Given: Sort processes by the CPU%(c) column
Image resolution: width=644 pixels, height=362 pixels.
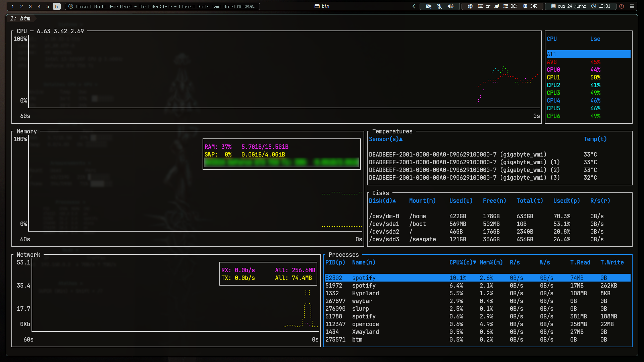Looking at the screenshot, I should coord(463,262).
